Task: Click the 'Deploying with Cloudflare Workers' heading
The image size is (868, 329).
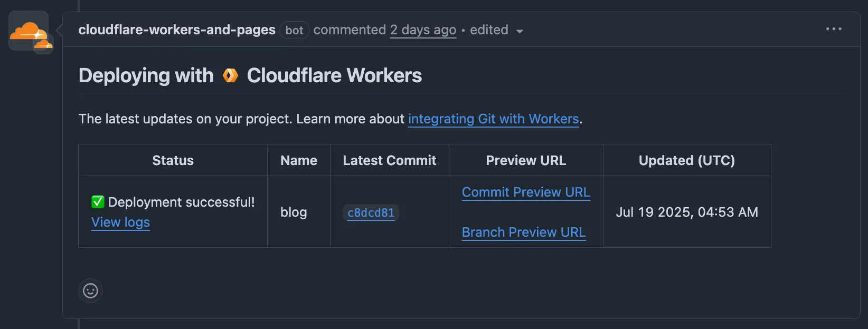Action: click(x=250, y=75)
